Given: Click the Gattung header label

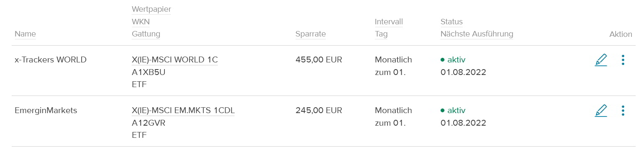Looking at the screenshot, I should tap(146, 34).
